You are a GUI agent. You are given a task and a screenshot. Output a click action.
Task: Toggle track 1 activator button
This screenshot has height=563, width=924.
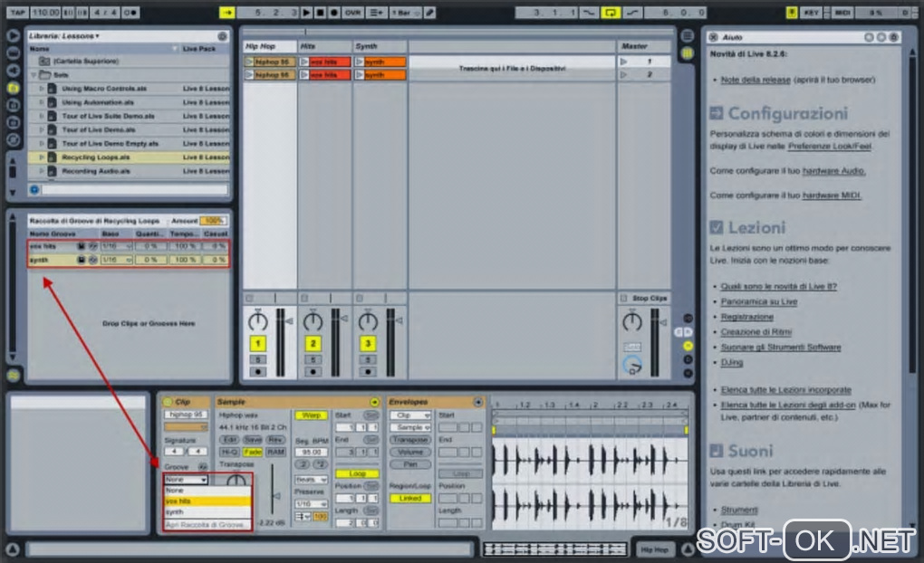(x=257, y=343)
